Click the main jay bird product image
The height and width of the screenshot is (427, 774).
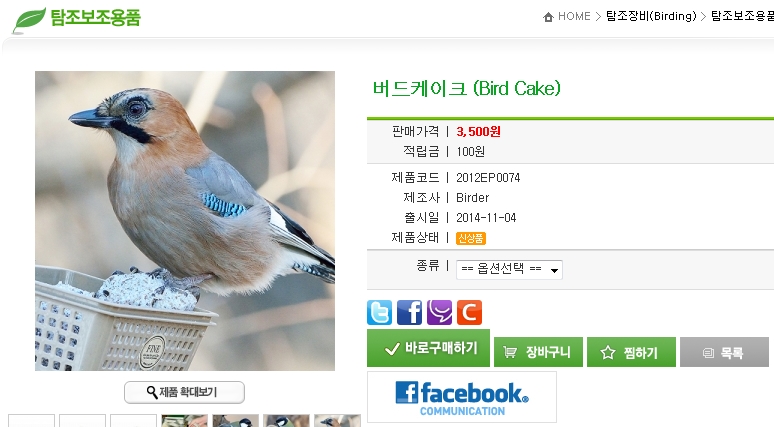[x=185, y=221]
